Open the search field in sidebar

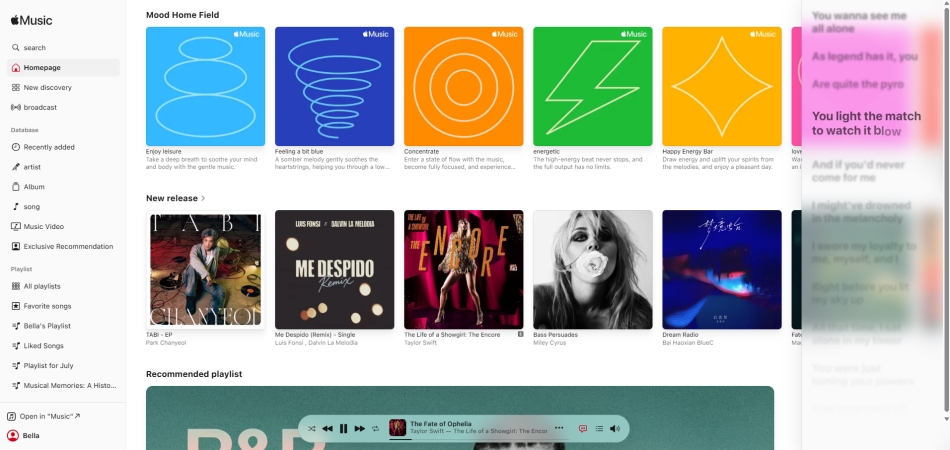point(63,47)
